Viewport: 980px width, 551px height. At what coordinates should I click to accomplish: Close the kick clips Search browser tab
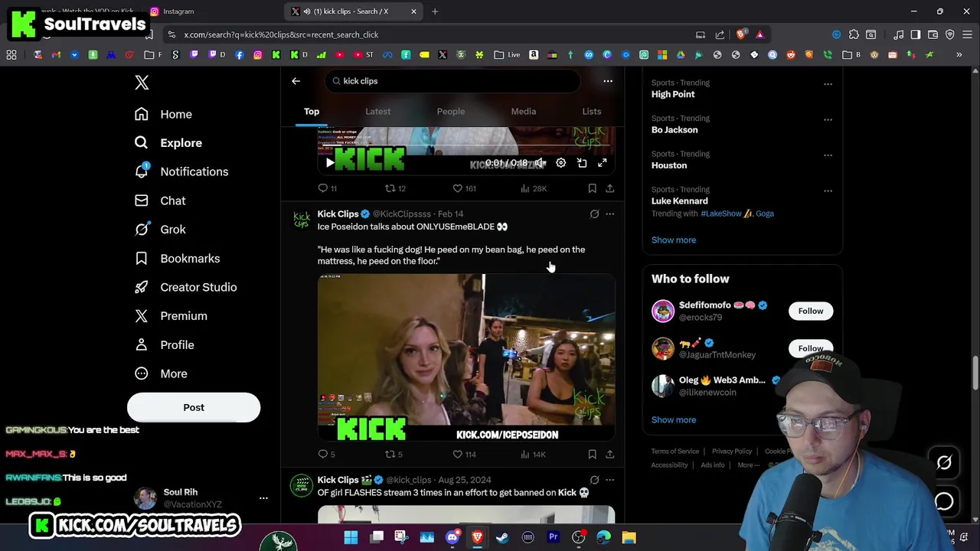[x=413, y=11]
